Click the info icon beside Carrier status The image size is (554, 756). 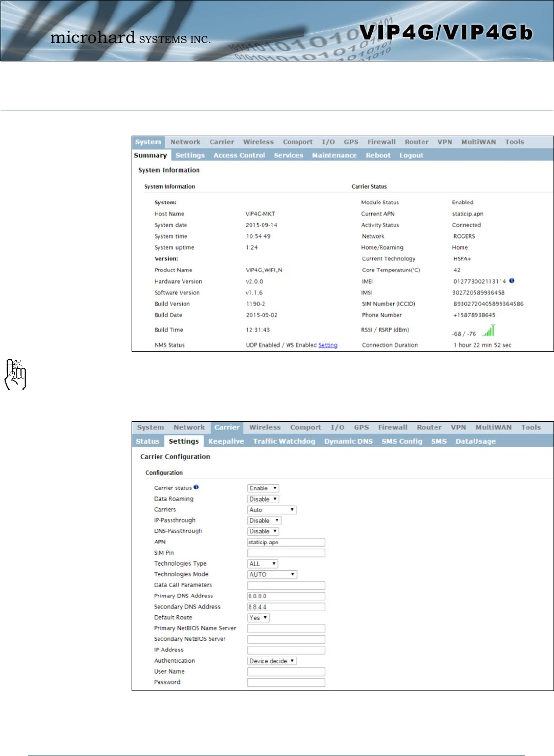tap(196, 487)
